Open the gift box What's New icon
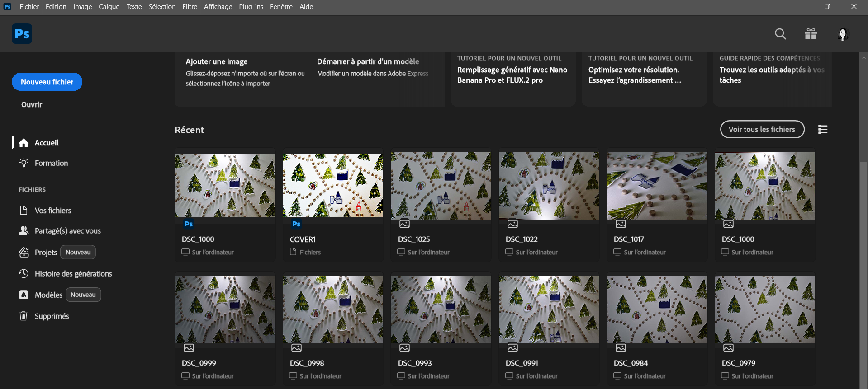The image size is (868, 389). pyautogui.click(x=811, y=34)
